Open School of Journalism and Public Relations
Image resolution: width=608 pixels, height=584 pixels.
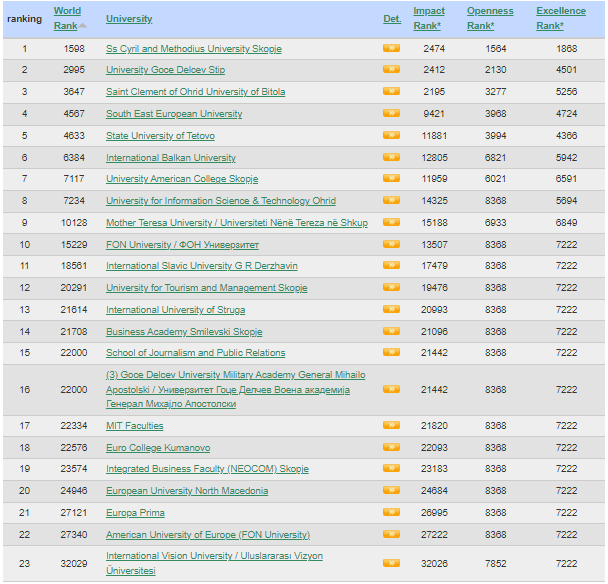[195, 353]
